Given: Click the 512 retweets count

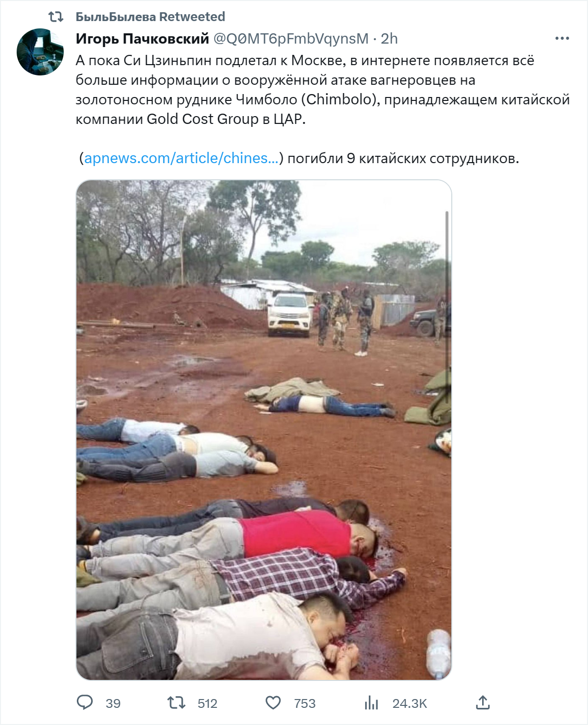Looking at the screenshot, I should pyautogui.click(x=207, y=703).
